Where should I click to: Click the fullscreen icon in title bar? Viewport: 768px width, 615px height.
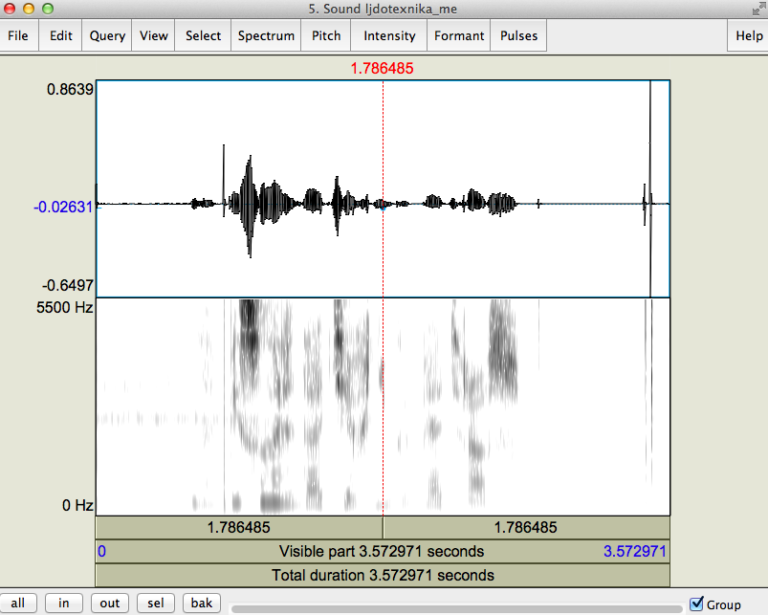point(755,9)
